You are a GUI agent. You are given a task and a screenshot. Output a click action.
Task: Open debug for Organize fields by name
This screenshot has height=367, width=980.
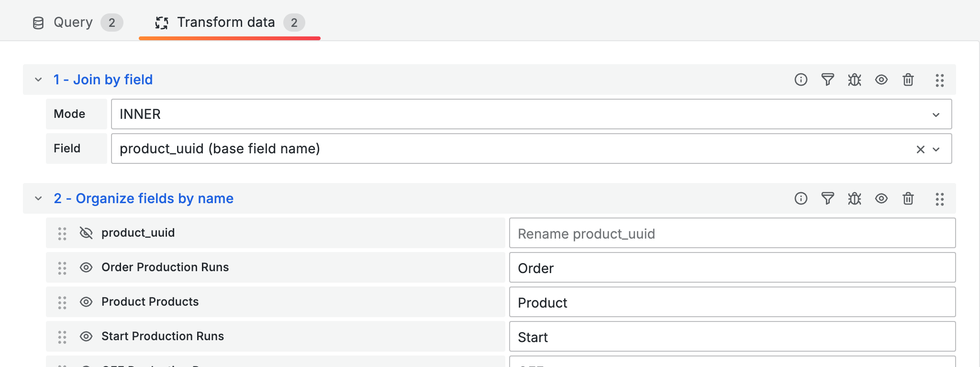(x=855, y=198)
